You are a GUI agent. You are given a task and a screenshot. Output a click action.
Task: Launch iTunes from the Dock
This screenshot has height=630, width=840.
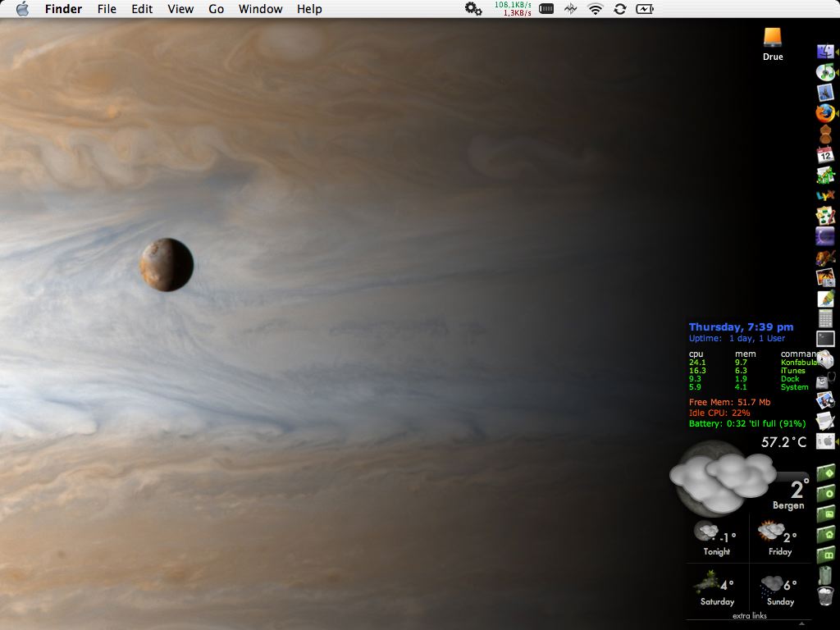pyautogui.click(x=825, y=71)
